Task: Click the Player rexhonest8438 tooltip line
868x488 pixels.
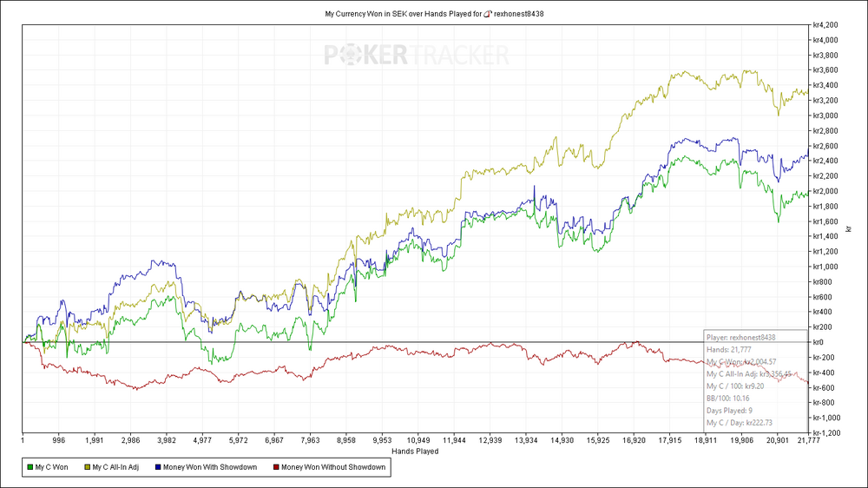Action: 740,337
